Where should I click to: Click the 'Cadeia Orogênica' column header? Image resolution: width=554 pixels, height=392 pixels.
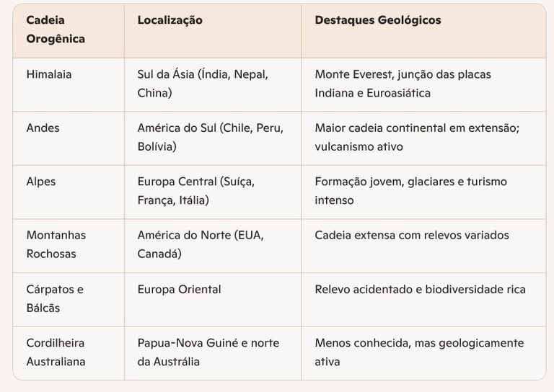coord(56,30)
